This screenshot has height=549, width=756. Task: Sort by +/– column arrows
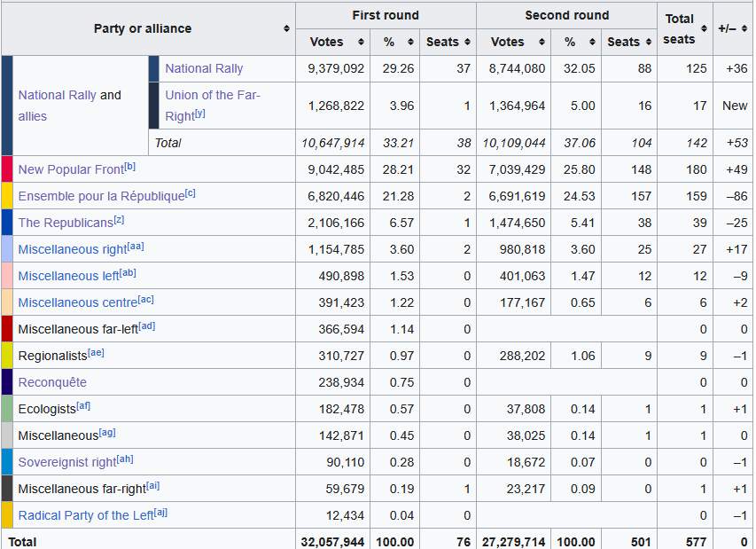(x=744, y=29)
